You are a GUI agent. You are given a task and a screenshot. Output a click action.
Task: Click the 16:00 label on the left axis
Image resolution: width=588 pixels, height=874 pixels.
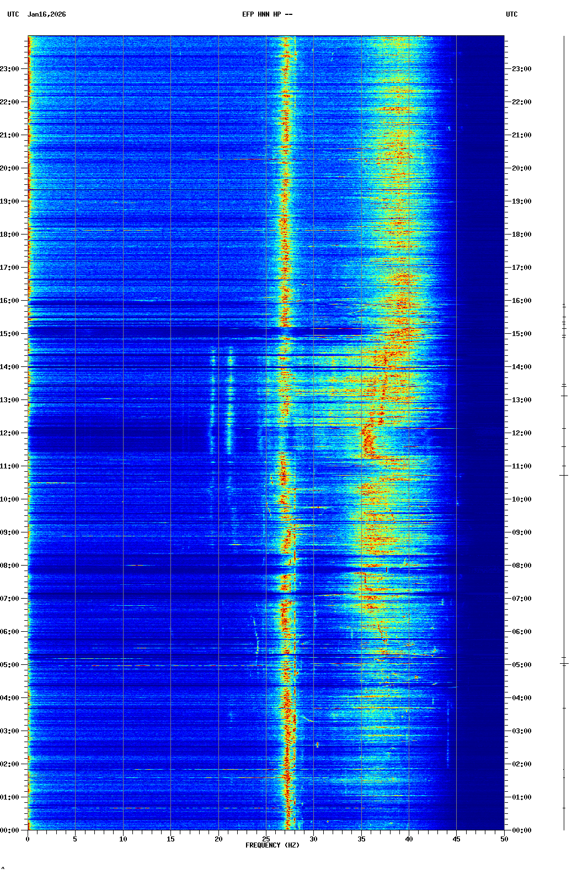(10, 301)
